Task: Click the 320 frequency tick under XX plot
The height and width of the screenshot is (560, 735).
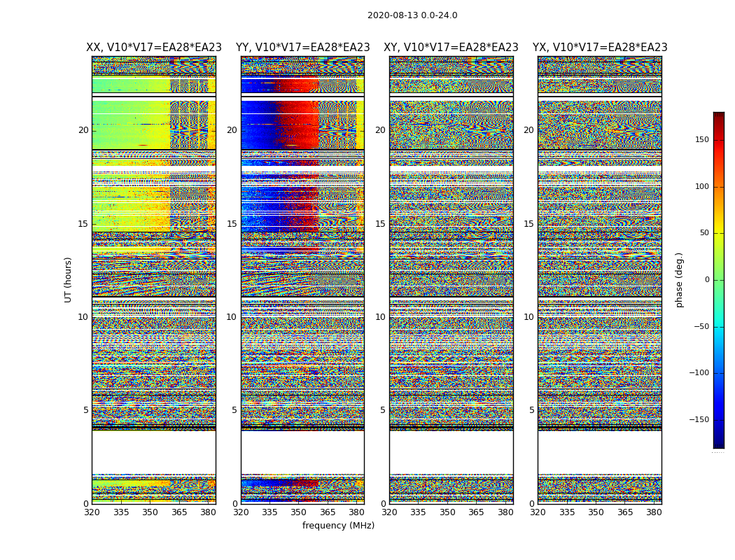Action: click(x=92, y=512)
